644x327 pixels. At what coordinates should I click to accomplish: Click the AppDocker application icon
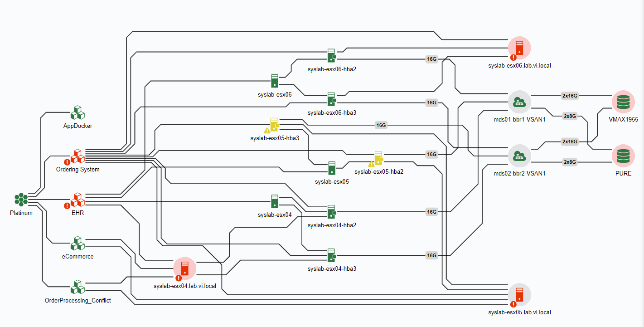click(x=77, y=112)
